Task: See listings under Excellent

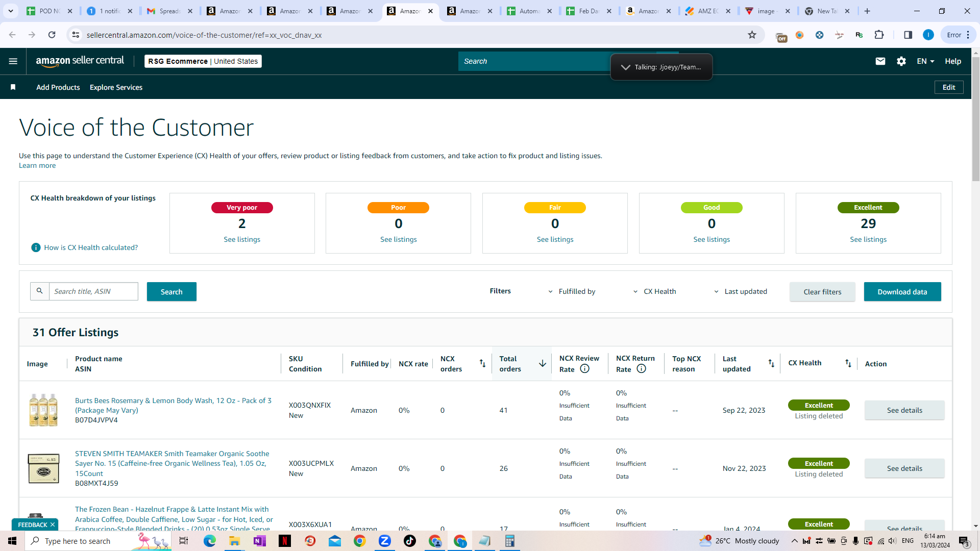Action: click(868, 239)
